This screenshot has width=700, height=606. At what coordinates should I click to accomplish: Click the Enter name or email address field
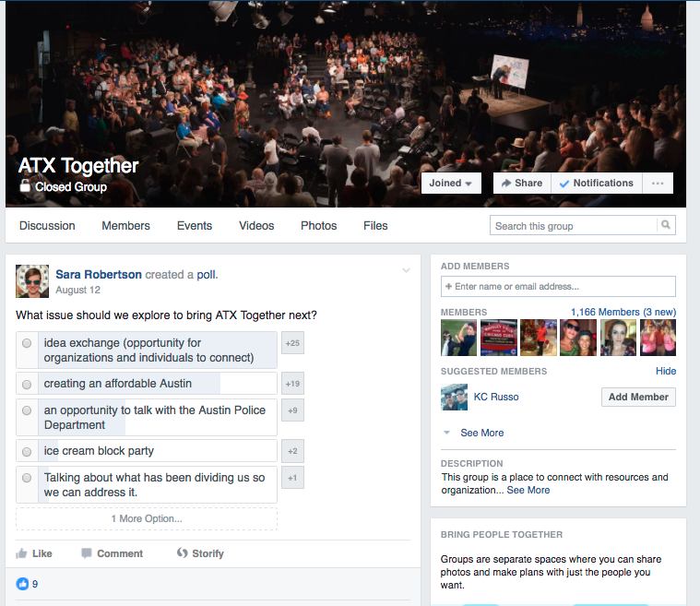(x=558, y=286)
